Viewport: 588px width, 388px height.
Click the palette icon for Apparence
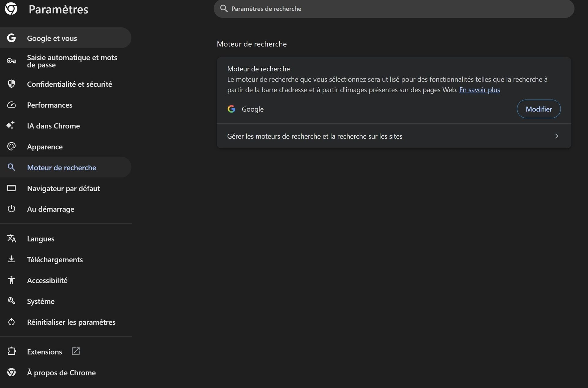11,146
